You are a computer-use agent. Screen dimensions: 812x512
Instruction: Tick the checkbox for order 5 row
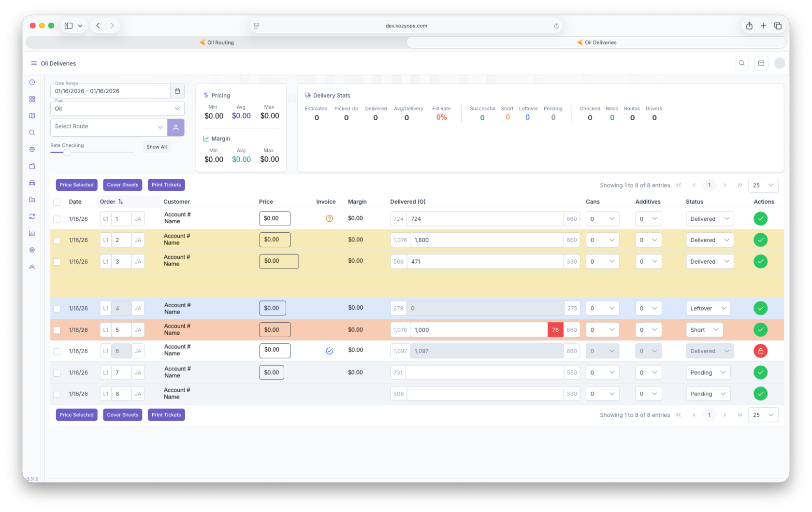57,330
